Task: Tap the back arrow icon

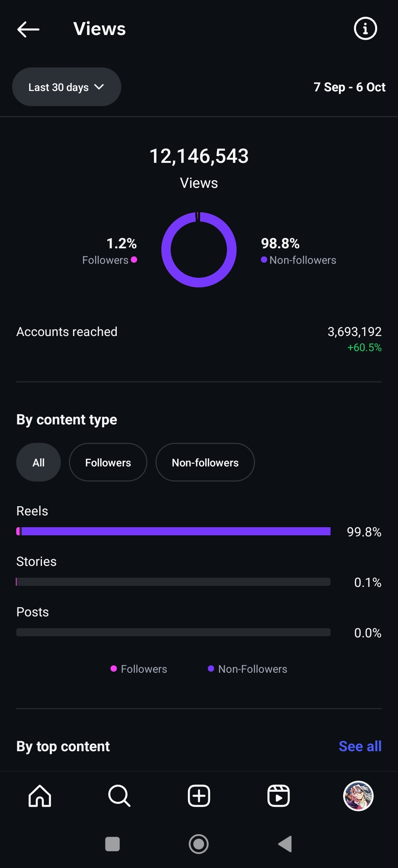Action: click(28, 29)
